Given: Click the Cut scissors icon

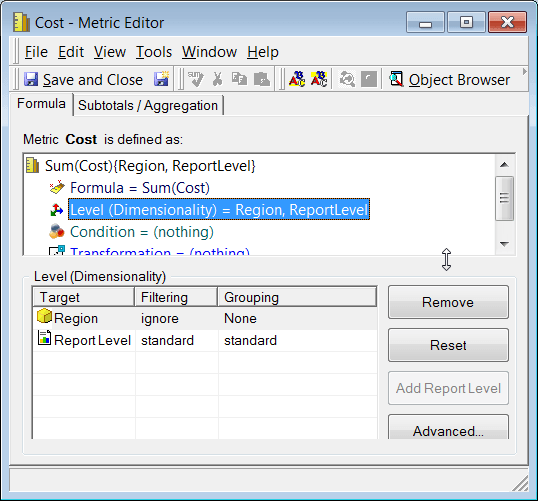Looking at the screenshot, I should pyautogui.click(x=217, y=79).
